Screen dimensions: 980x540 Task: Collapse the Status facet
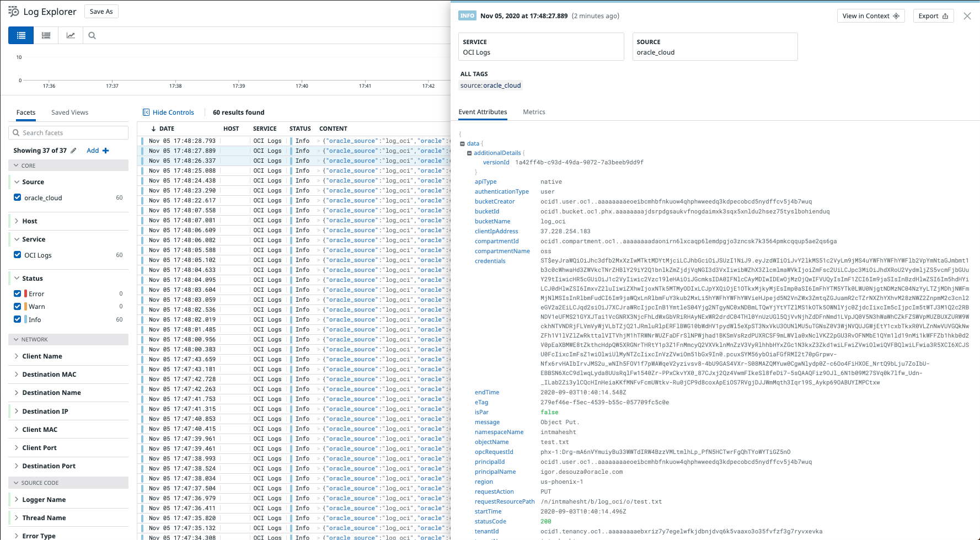[17, 279]
